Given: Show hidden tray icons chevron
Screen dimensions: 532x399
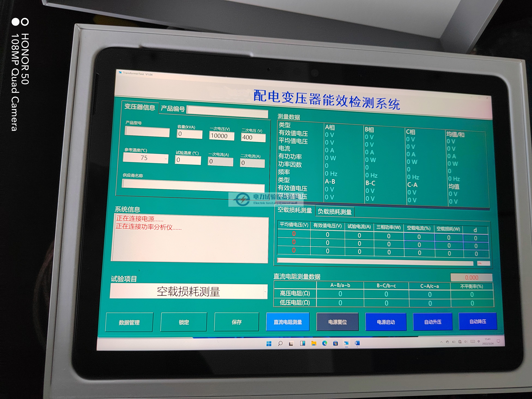Looking at the screenshot, I should [x=441, y=342].
